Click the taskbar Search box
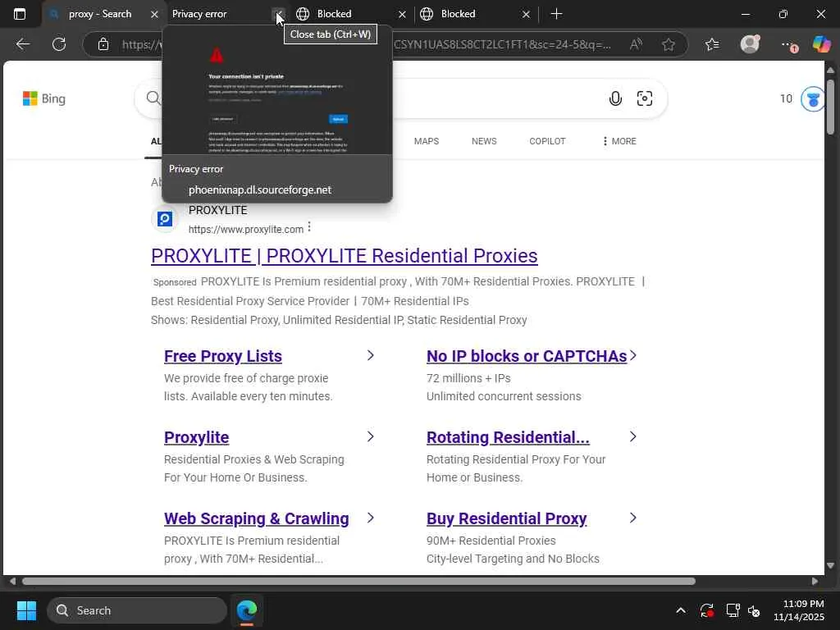 137,610
